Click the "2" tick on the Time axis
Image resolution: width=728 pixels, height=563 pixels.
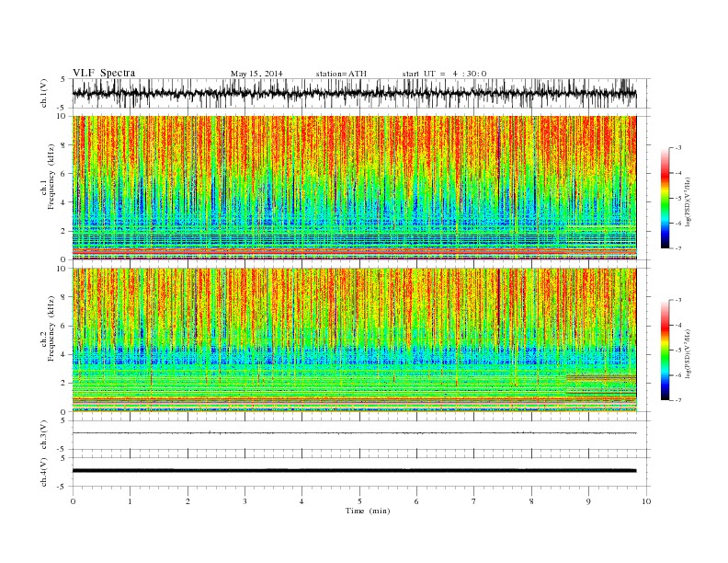[x=188, y=501]
